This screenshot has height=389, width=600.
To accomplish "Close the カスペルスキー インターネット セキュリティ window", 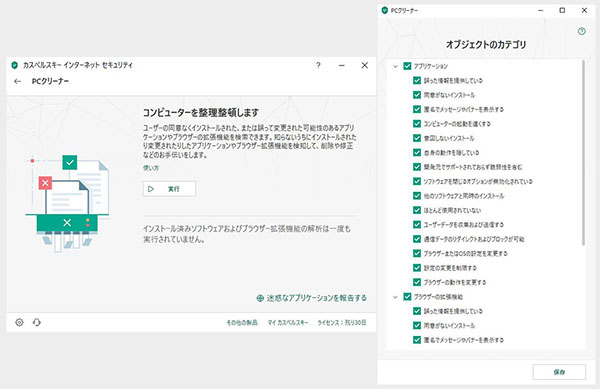I will (365, 65).
